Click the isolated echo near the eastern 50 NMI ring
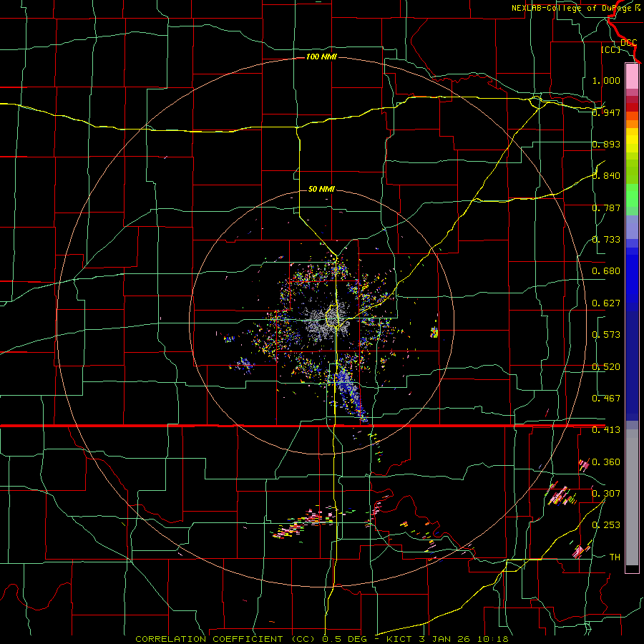The height and width of the screenshot is (644, 644). point(434,332)
